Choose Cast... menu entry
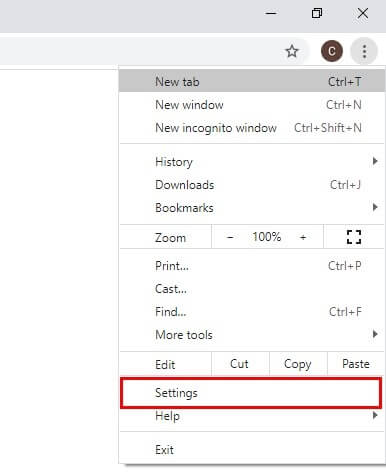This screenshot has width=386, height=472. 252,289
